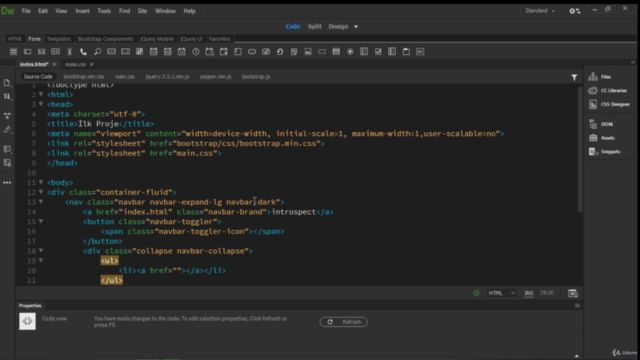
Task: Insert a Search field icon
Action: click(98, 52)
